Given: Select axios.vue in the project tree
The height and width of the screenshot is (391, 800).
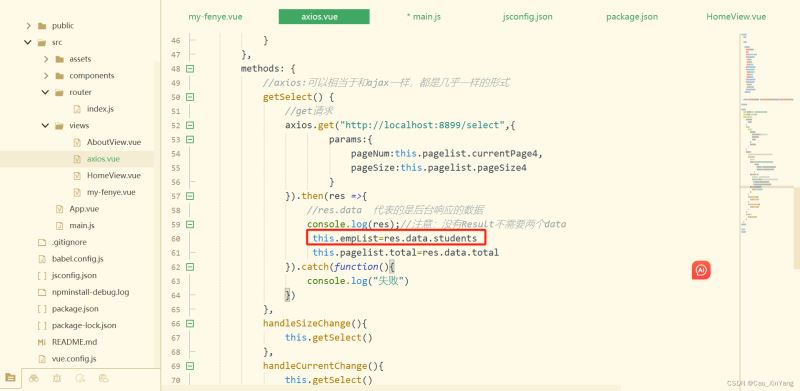Looking at the screenshot, I should (77, 159).
